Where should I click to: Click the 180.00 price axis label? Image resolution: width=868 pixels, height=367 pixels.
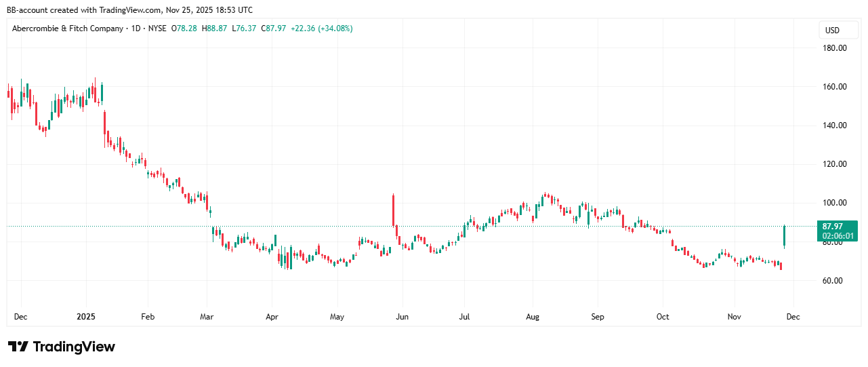[834, 48]
